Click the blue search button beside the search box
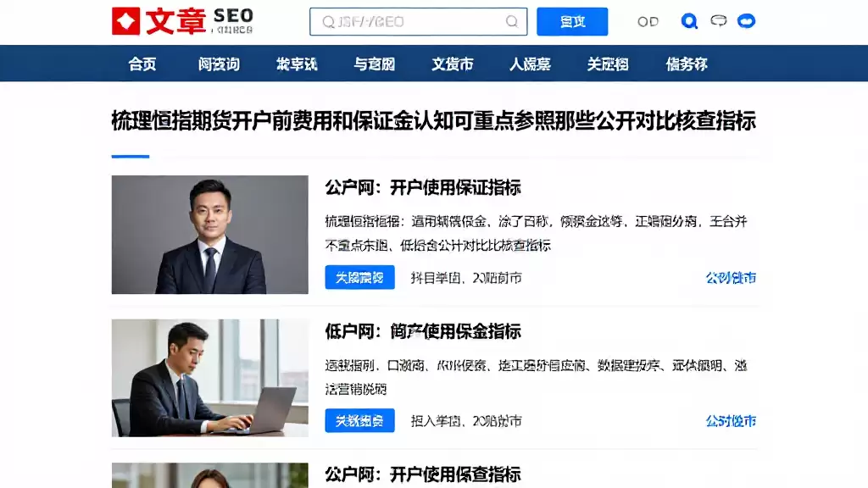The width and height of the screenshot is (868, 488). click(572, 21)
